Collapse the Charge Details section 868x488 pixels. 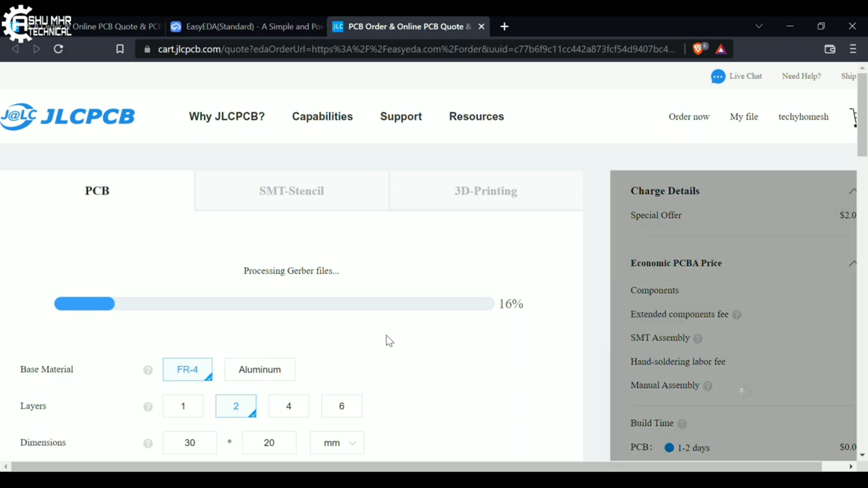tap(853, 191)
